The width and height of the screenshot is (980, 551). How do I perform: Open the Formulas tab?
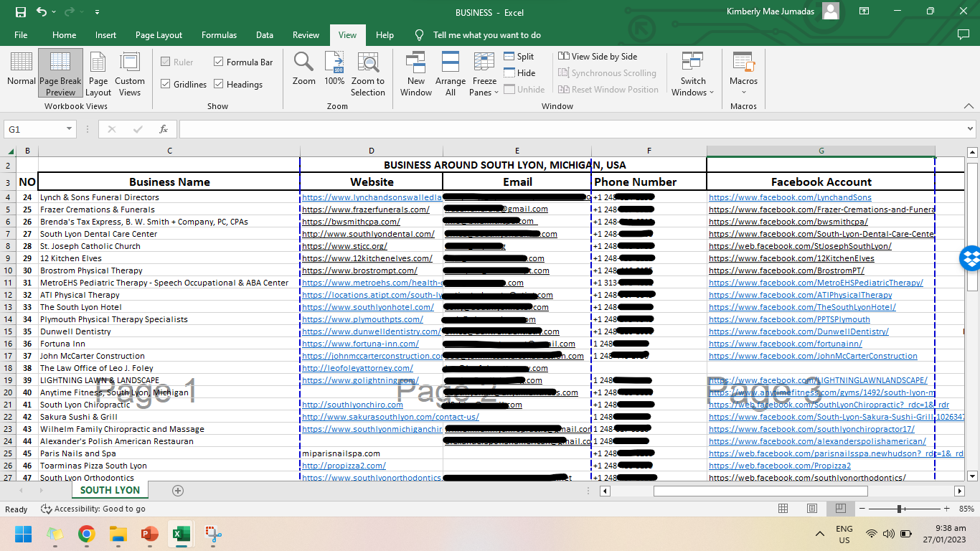[x=219, y=35]
